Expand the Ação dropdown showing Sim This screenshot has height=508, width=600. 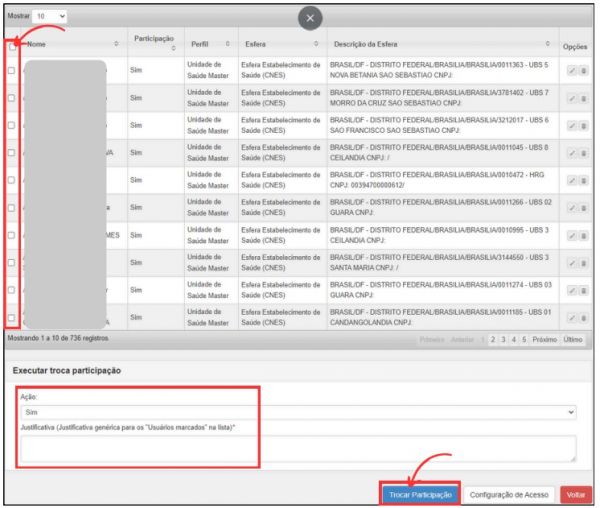point(298,411)
